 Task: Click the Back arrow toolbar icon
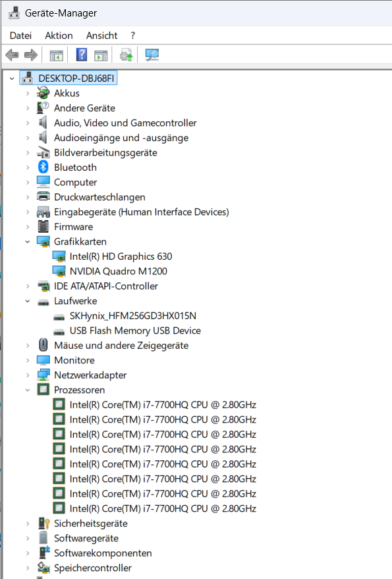[12, 55]
